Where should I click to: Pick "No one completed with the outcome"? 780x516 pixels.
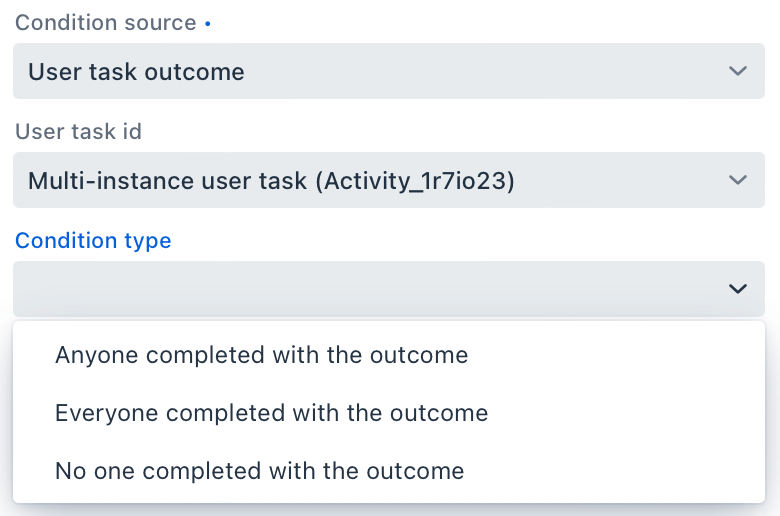pos(259,471)
